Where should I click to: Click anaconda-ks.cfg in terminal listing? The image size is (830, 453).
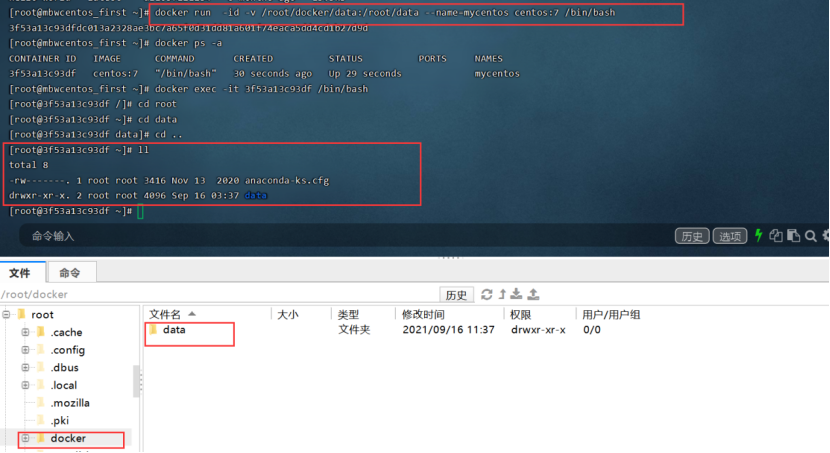tap(287, 180)
